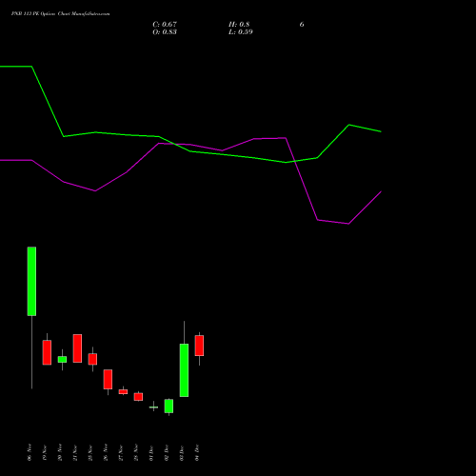Click the 28 Nov date label
This screenshot has width=476, height=476.
point(136,452)
